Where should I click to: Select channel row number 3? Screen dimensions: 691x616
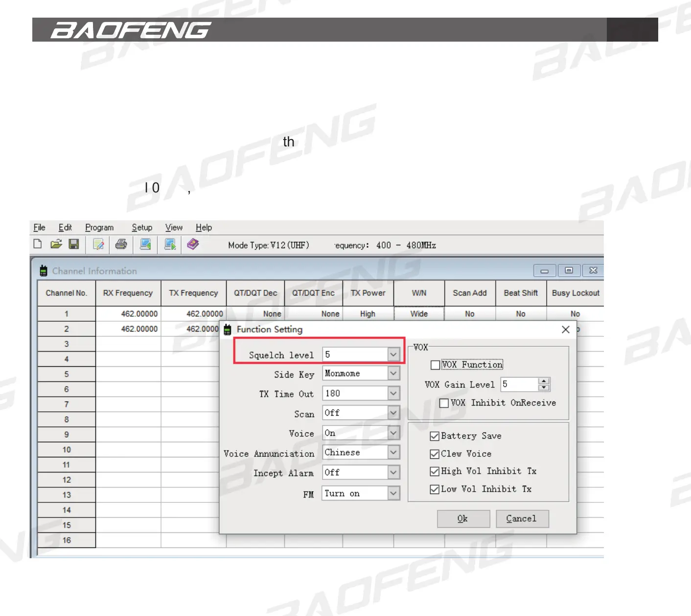(67, 344)
